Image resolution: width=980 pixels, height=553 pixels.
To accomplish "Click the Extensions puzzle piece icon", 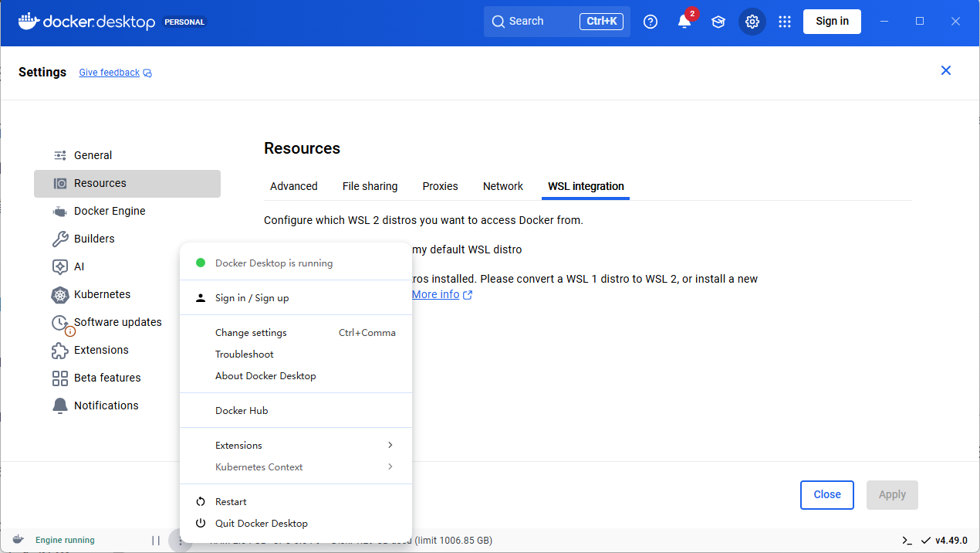I will 60,350.
